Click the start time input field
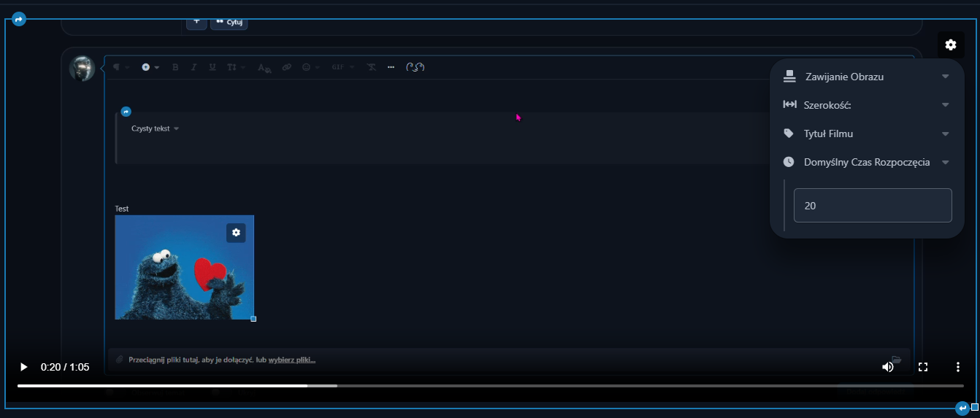 pos(872,206)
